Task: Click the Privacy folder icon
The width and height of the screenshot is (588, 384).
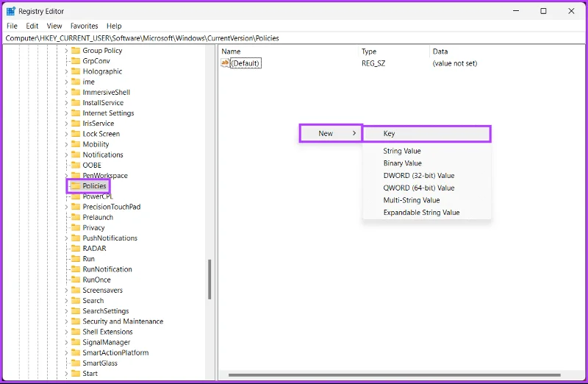Action: (76, 227)
